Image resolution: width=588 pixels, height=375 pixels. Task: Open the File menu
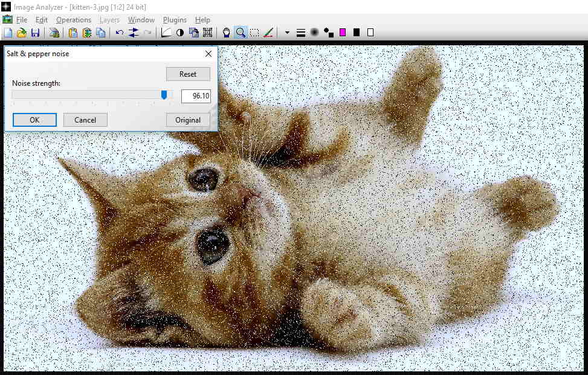pyautogui.click(x=21, y=20)
